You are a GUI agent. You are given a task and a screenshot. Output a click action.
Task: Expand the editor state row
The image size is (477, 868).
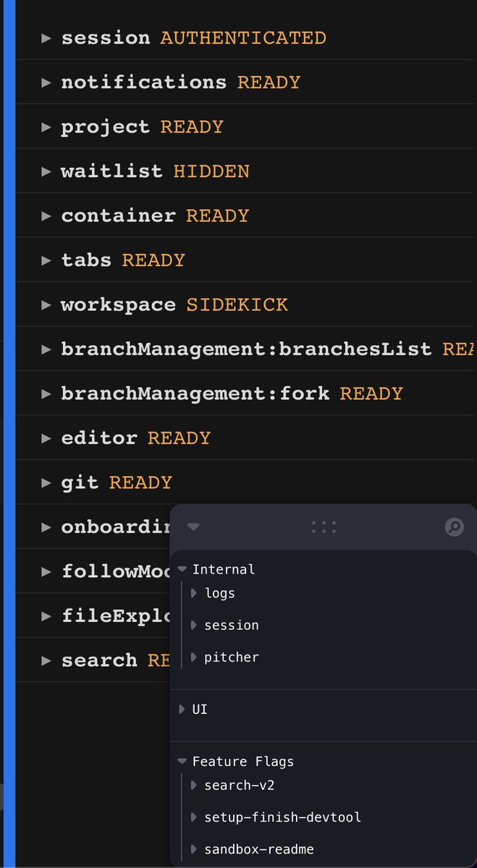(246, 438)
